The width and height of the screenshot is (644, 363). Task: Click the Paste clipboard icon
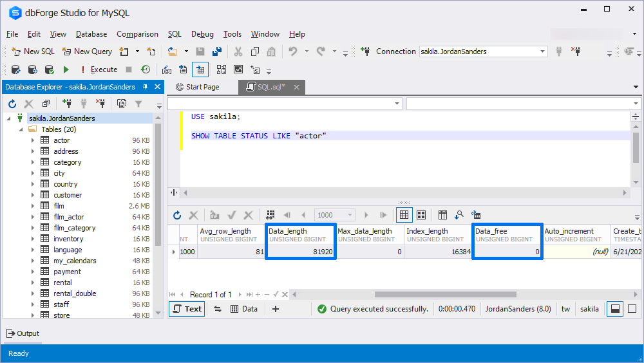tap(271, 51)
